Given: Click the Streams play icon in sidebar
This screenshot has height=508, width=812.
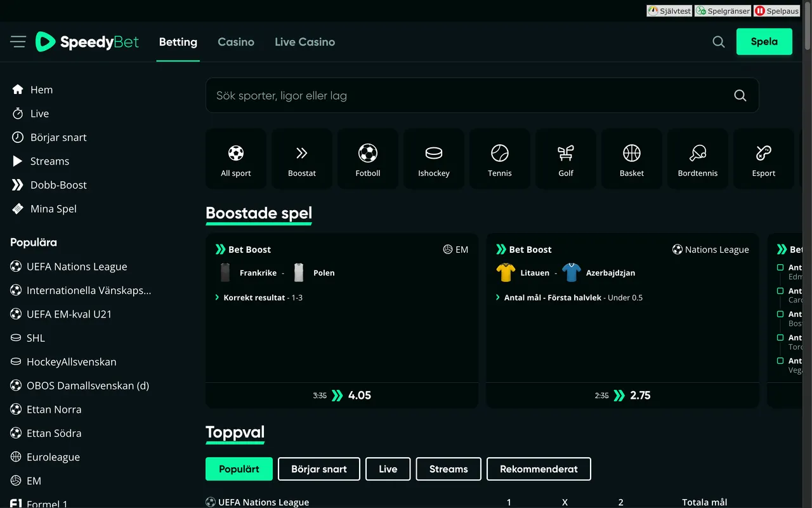Looking at the screenshot, I should tap(18, 161).
